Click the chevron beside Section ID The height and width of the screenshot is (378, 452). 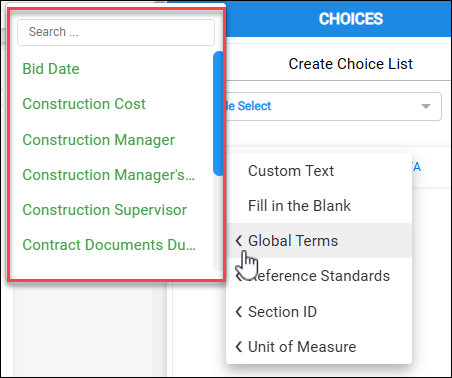[x=239, y=312]
